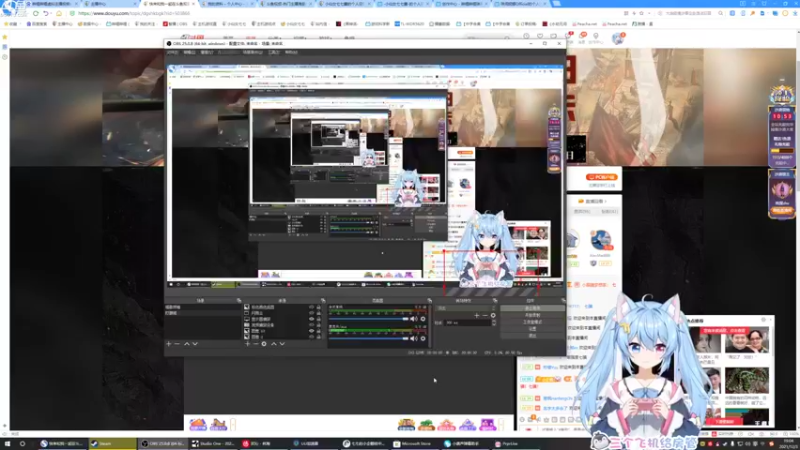Adjust first mixer channel volume slider

point(368,319)
